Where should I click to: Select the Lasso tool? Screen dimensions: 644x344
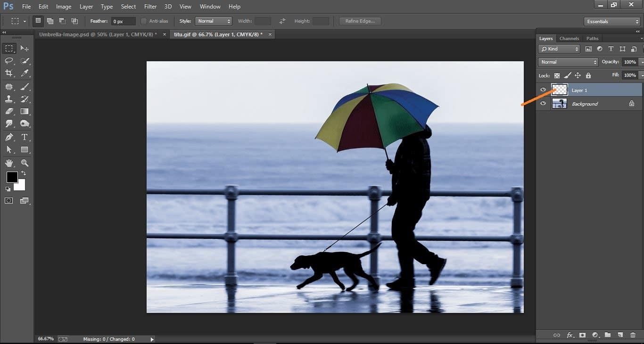click(x=9, y=61)
